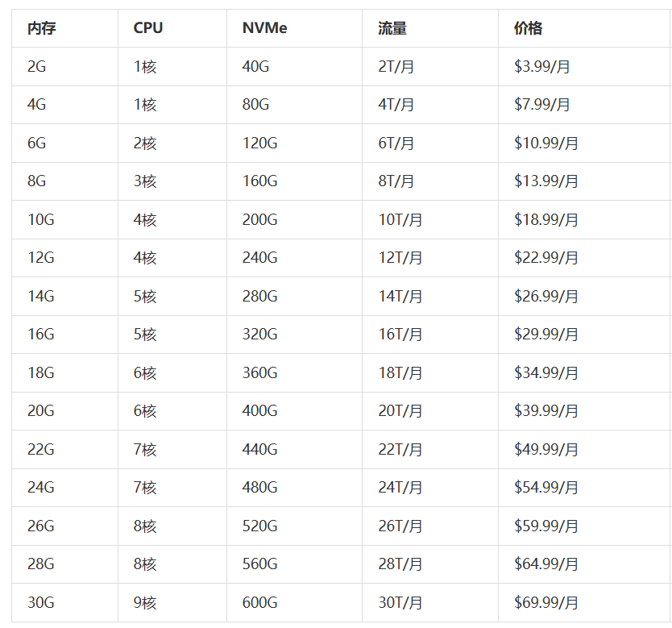Screen dimensions: 672x628
Task: Click the 9核 CPU cell
Action: 145,603
